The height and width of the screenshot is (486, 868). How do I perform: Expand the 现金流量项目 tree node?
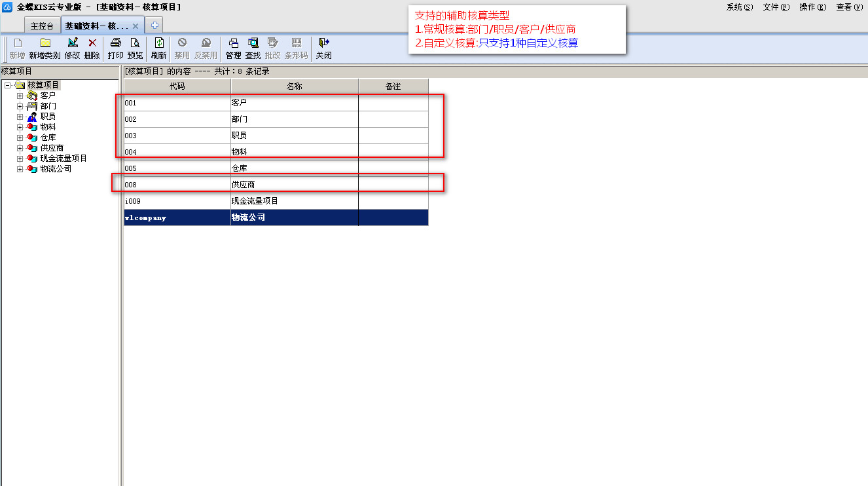point(20,159)
